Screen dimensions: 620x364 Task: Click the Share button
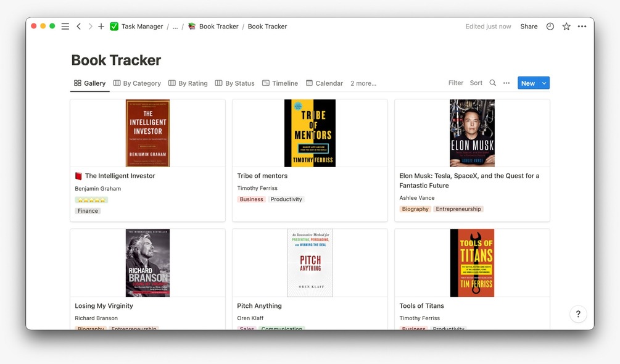point(529,27)
